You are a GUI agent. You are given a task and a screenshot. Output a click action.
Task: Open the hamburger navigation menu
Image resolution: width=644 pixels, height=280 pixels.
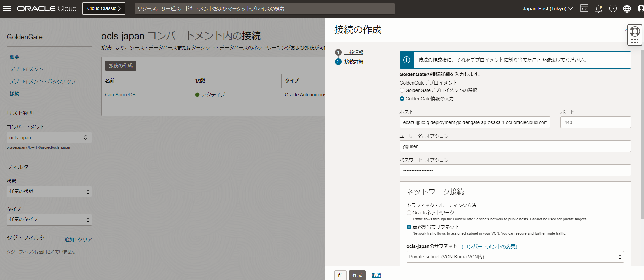7,8
